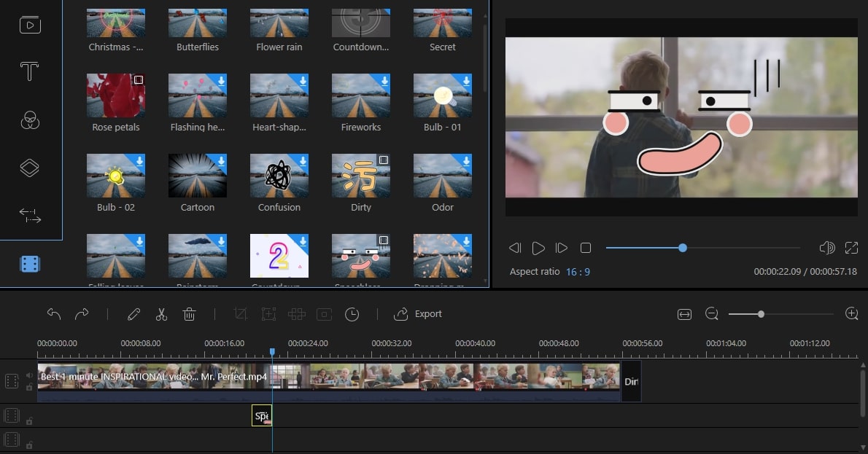
Task: Mute the preview volume
Action: coord(827,248)
